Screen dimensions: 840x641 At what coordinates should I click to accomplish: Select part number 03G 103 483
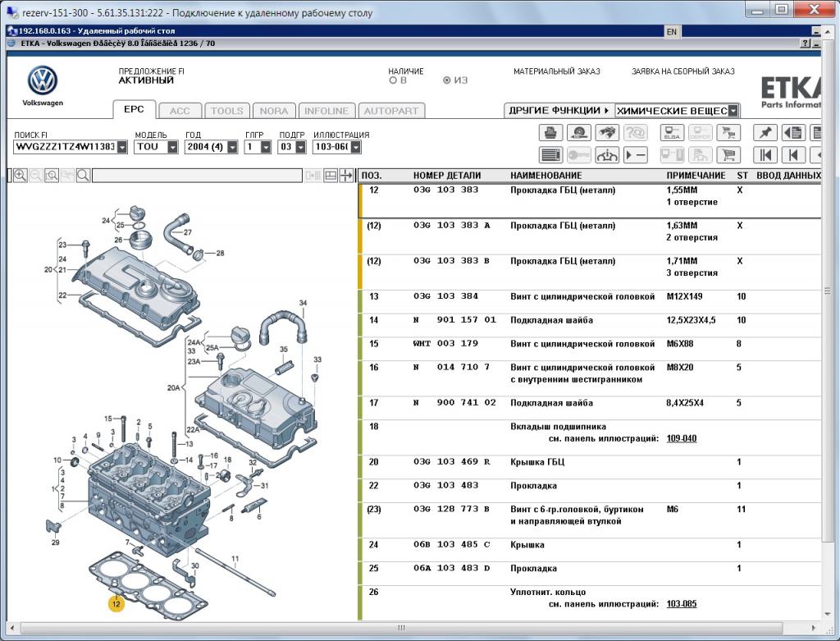pos(445,486)
